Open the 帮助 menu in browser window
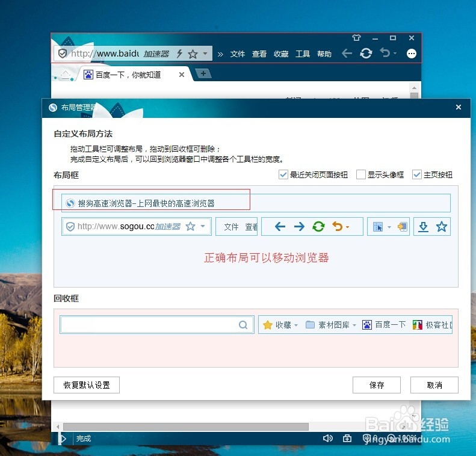This screenshot has height=456, width=476. [324, 54]
